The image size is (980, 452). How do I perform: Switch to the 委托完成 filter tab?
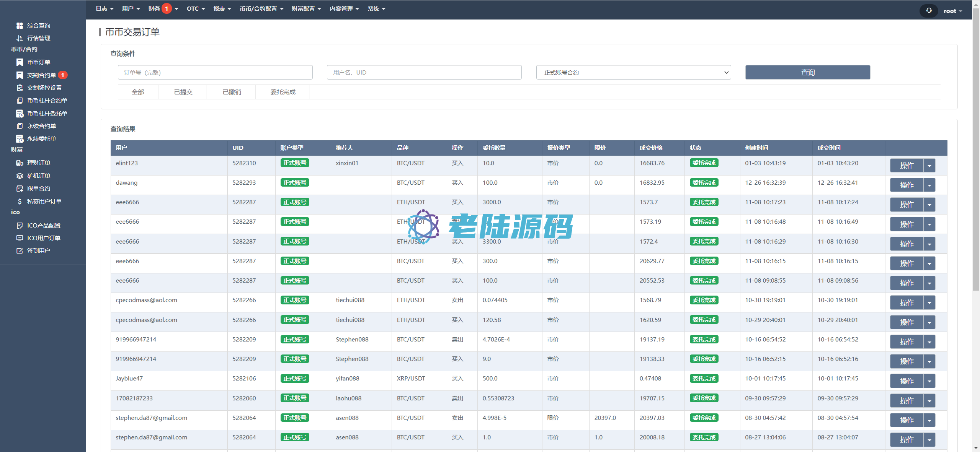pyautogui.click(x=283, y=92)
